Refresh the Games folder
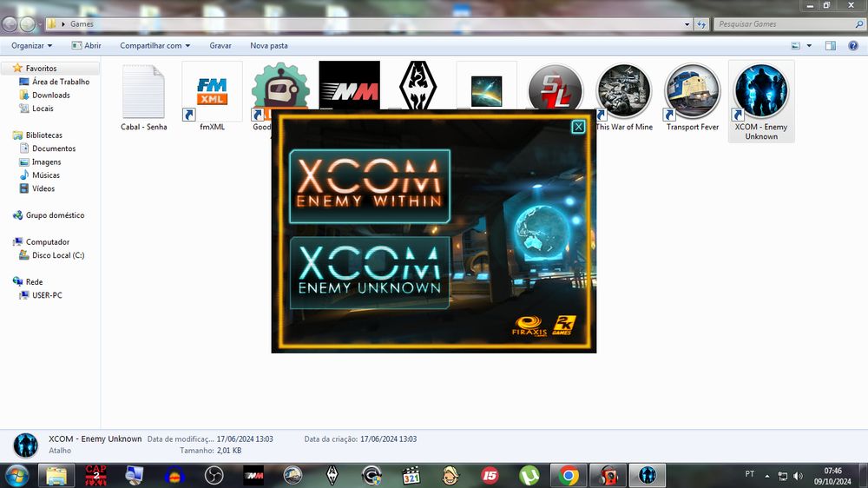This screenshot has height=488, width=868. click(701, 23)
